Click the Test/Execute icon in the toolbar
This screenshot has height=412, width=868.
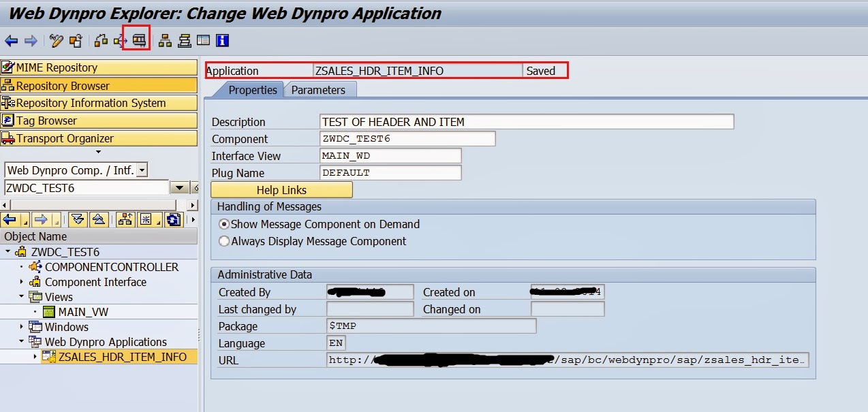[139, 41]
